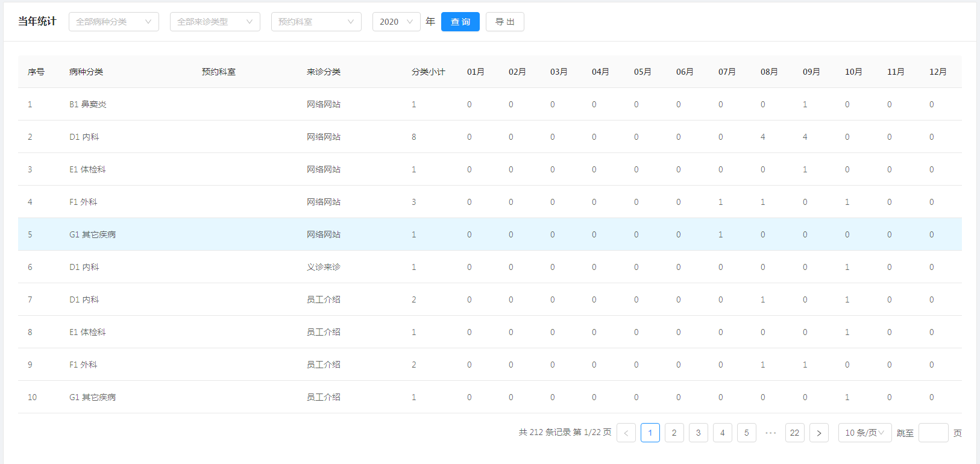Select page 1 in pagination
Viewport: 980px width, 464px height.
point(650,433)
